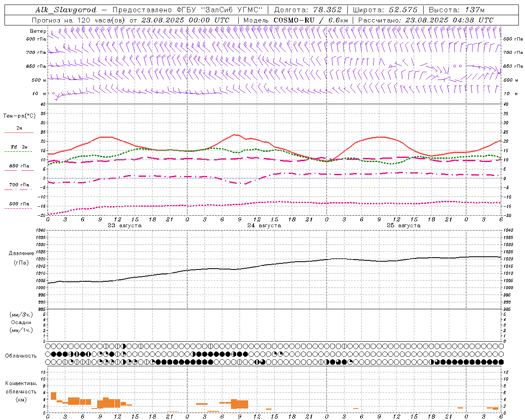This screenshot has height=420, width=525.
Task: Click the Рассчитано: 23.08.2025 04:38 UTC timestamp
Action: click(426, 20)
